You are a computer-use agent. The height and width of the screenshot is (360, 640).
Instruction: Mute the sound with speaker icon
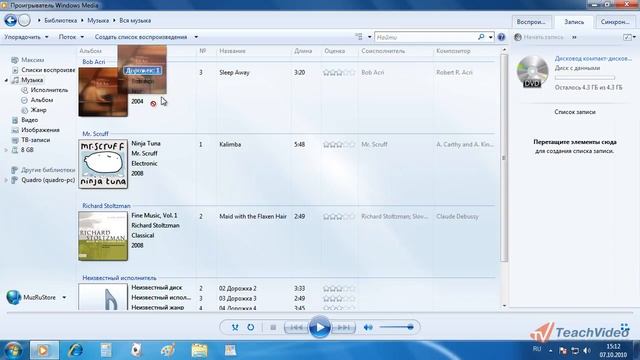click(x=368, y=327)
